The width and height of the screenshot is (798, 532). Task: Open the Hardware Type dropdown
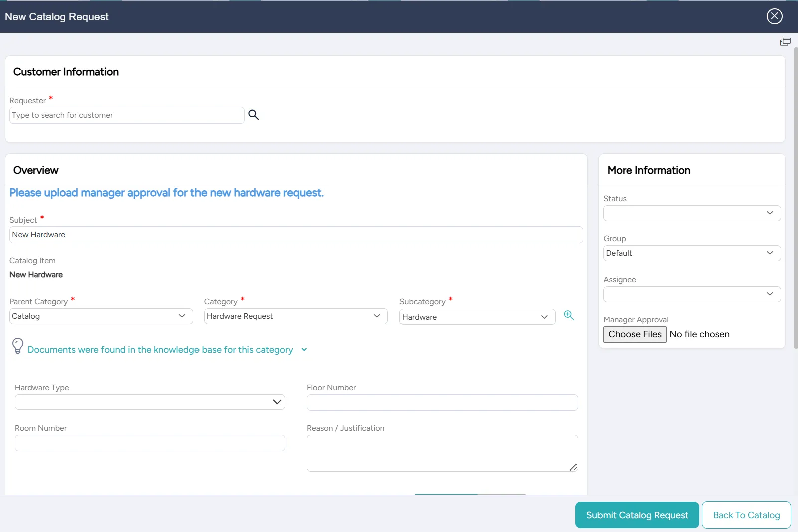point(150,402)
